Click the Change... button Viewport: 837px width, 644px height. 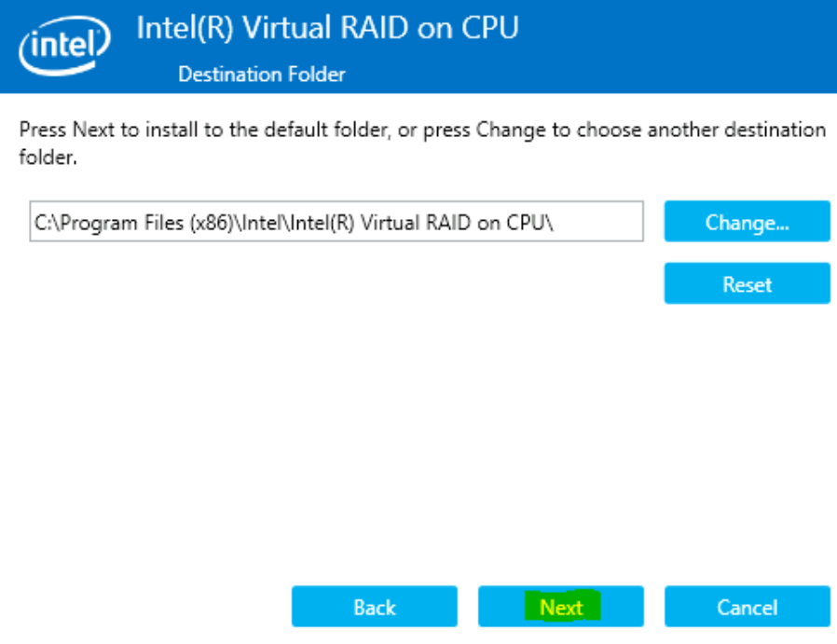(747, 222)
